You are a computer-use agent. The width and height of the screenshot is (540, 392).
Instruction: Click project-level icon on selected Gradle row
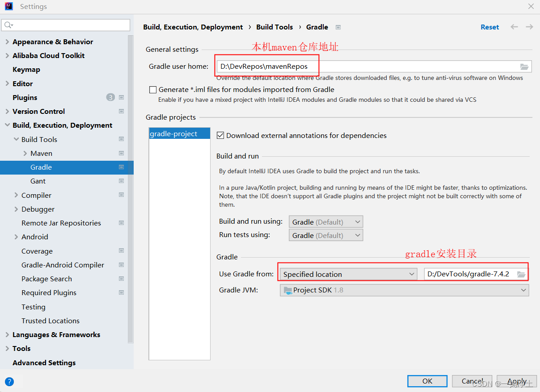[x=121, y=167]
